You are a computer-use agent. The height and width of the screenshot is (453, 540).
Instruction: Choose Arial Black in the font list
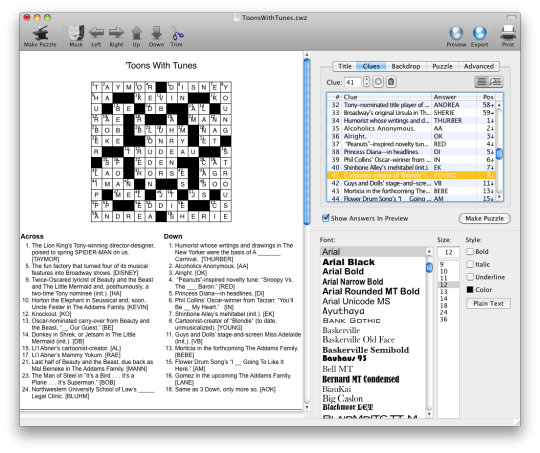348,262
